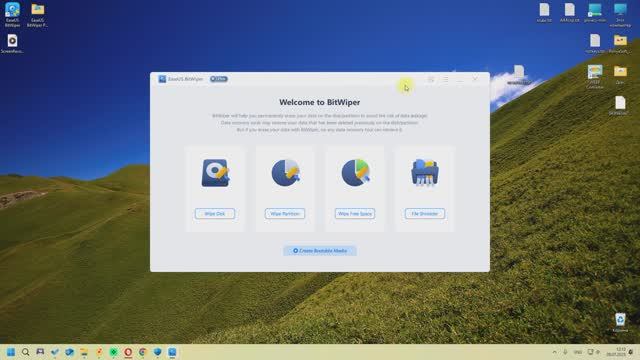This screenshot has width=640, height=360.
Task: Open the hamburger menu in BitWiper title bar
Action: tap(445, 79)
